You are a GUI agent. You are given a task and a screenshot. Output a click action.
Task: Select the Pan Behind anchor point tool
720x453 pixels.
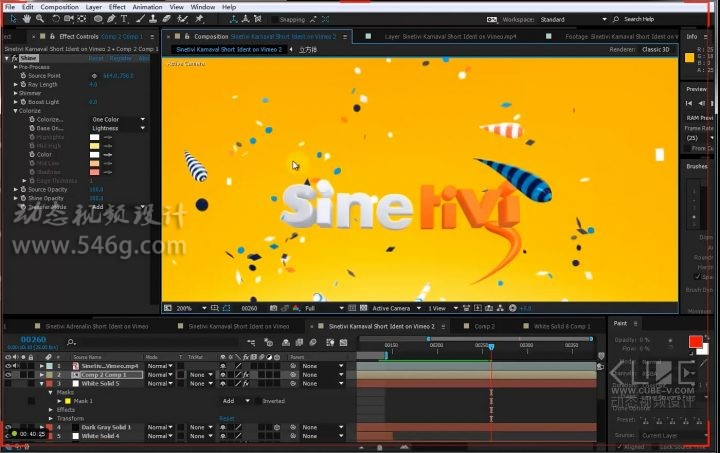pos(82,19)
